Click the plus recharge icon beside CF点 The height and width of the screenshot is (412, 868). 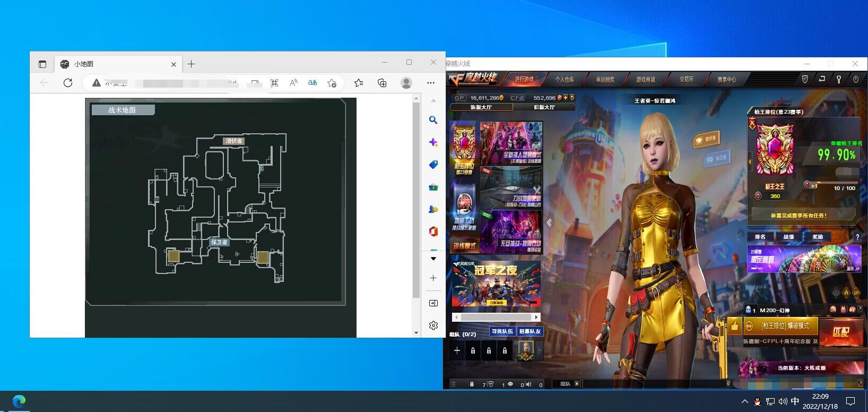(x=566, y=98)
